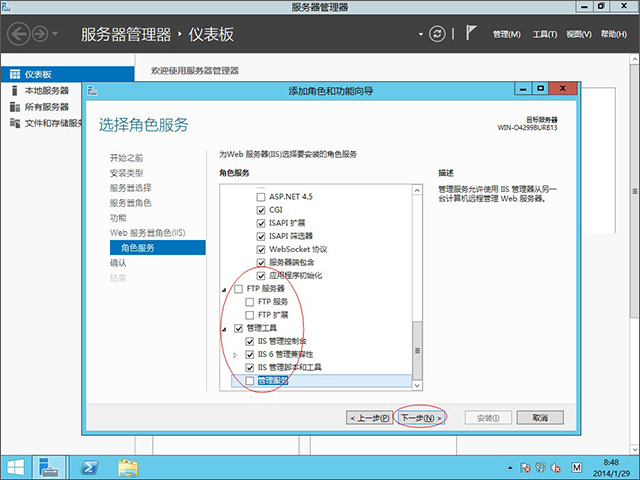The image size is (640, 480).
Task: Collapse the 管理工具 tree node
Action: 224,329
